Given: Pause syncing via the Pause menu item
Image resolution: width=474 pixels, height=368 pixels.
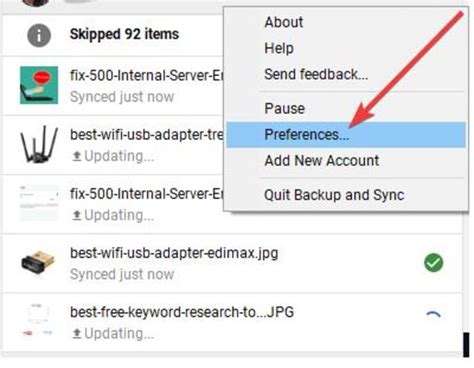Looking at the screenshot, I should coord(284,109).
